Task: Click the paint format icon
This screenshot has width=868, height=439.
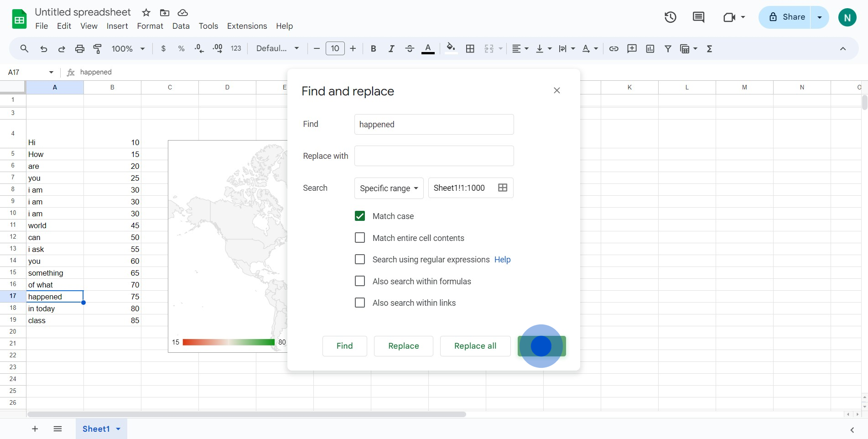Action: 98,49
